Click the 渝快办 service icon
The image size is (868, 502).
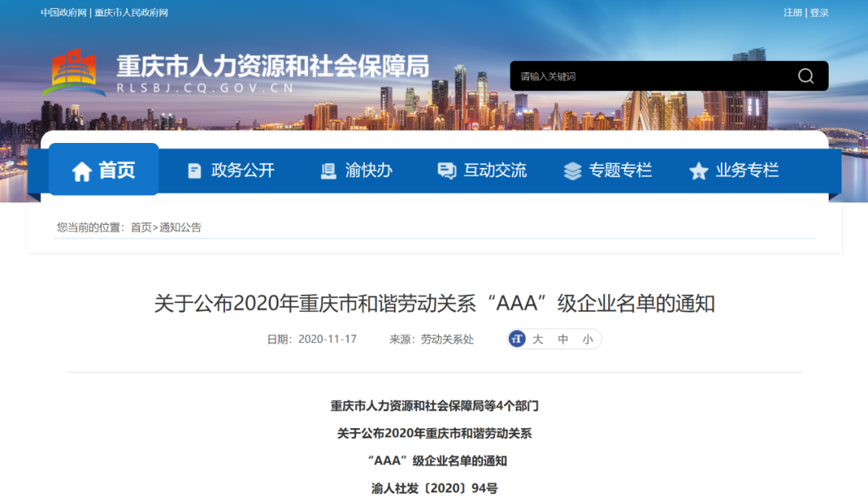pyautogui.click(x=329, y=171)
